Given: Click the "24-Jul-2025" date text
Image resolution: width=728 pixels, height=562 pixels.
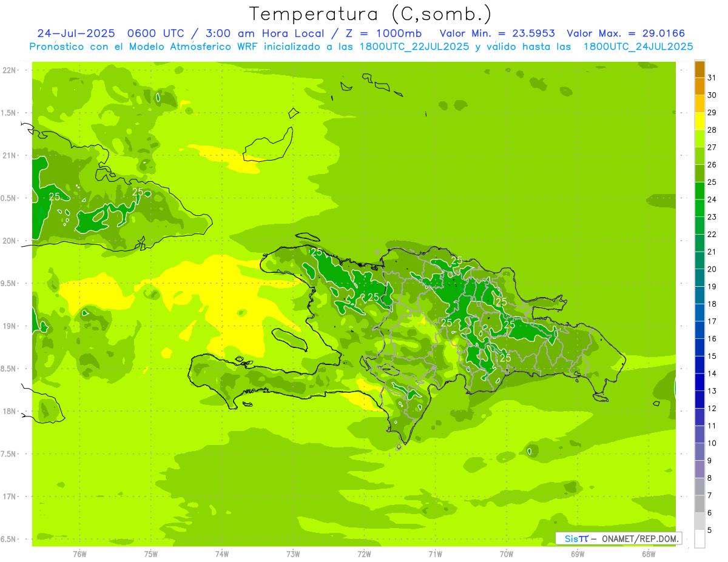Looking at the screenshot, I should click(x=76, y=33).
